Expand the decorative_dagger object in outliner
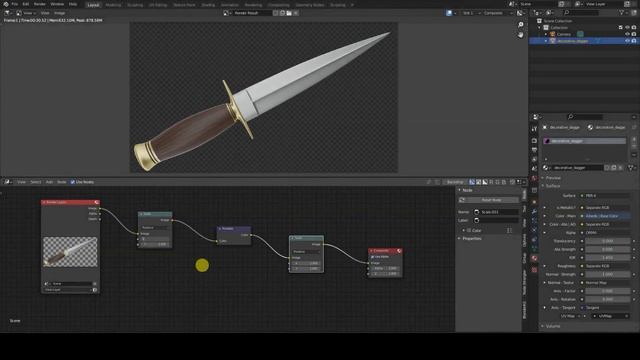This screenshot has width=640, height=360. pos(546,41)
